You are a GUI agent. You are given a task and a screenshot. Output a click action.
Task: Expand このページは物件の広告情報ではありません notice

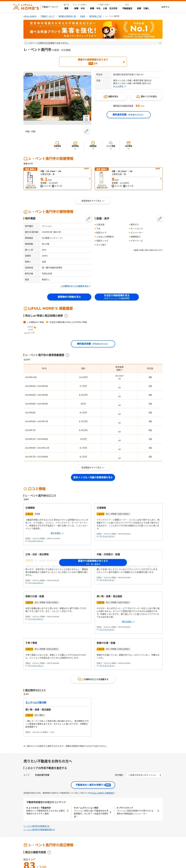click(x=93, y=43)
